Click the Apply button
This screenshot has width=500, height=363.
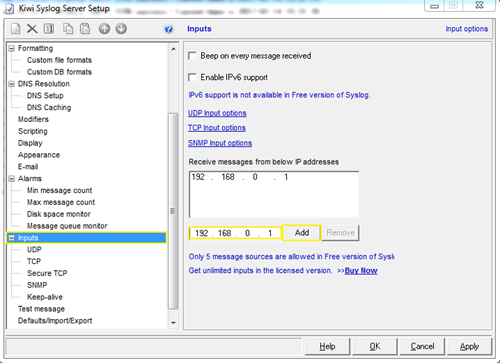[469, 347]
